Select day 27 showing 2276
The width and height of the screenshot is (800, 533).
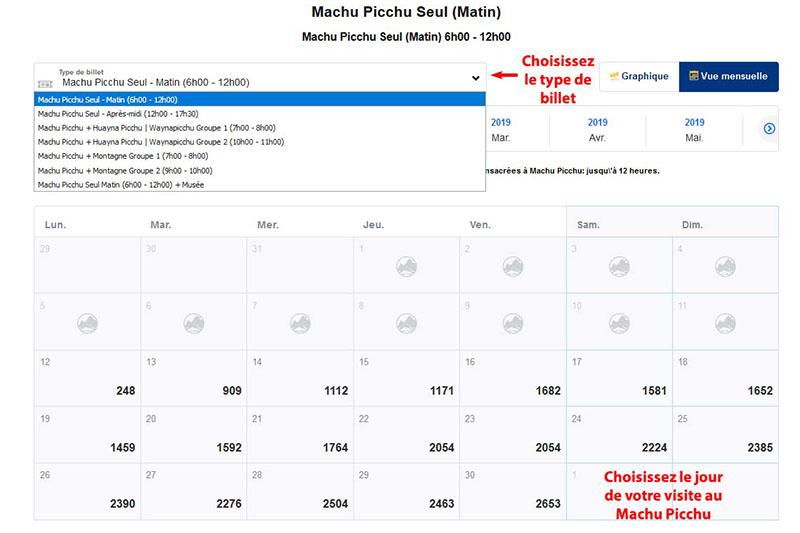click(194, 491)
